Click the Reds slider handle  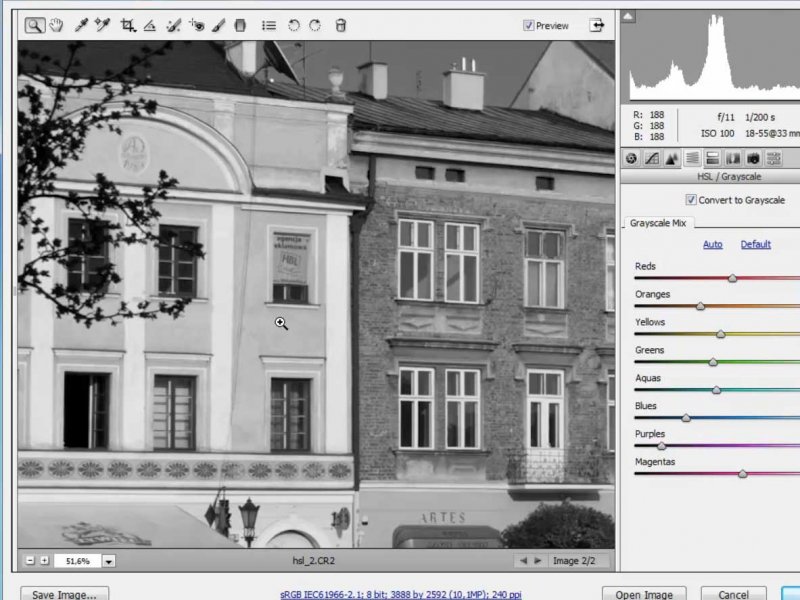(732, 278)
